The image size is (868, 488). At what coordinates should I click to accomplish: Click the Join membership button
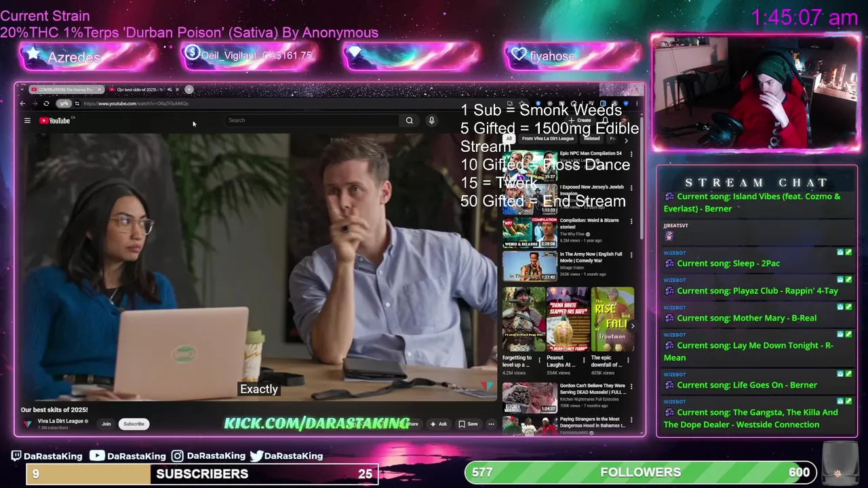pyautogui.click(x=106, y=424)
